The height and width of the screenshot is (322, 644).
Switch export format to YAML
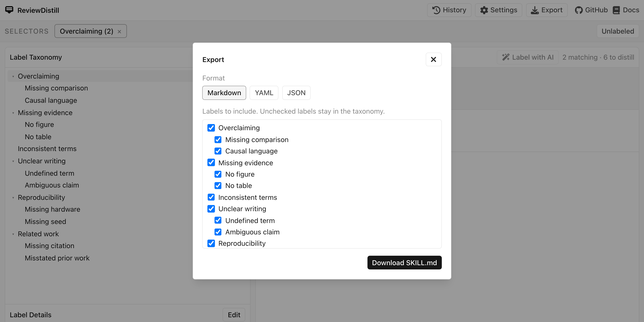[264, 93]
